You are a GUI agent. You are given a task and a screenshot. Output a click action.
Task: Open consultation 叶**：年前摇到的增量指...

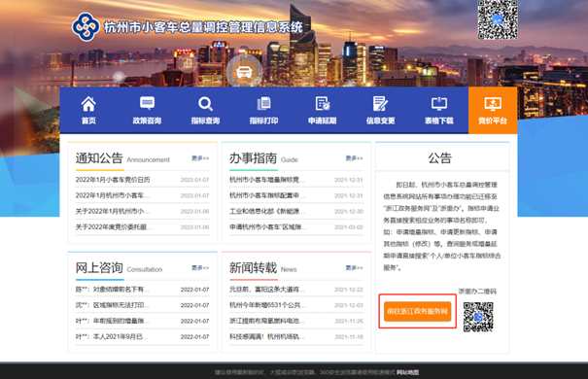tap(113, 321)
